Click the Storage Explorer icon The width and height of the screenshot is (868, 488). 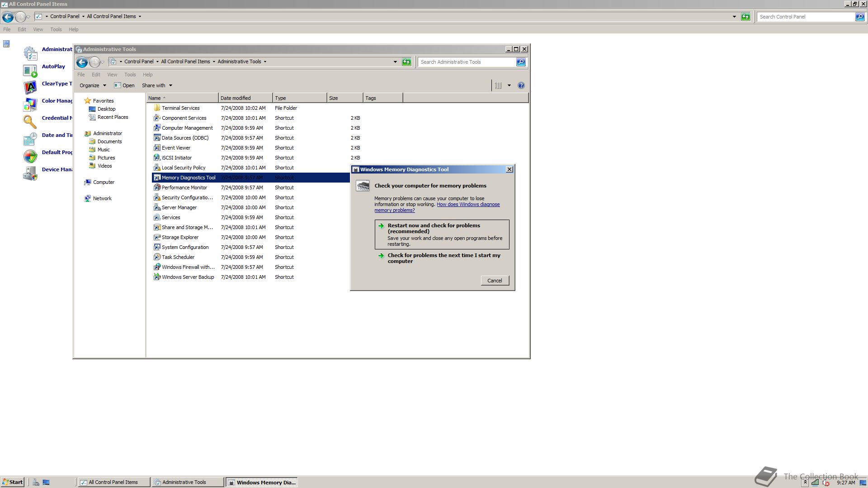coord(157,237)
